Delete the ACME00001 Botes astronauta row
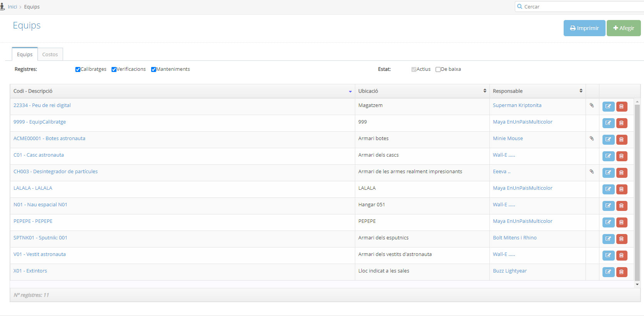The width and height of the screenshot is (644, 316). [622, 140]
